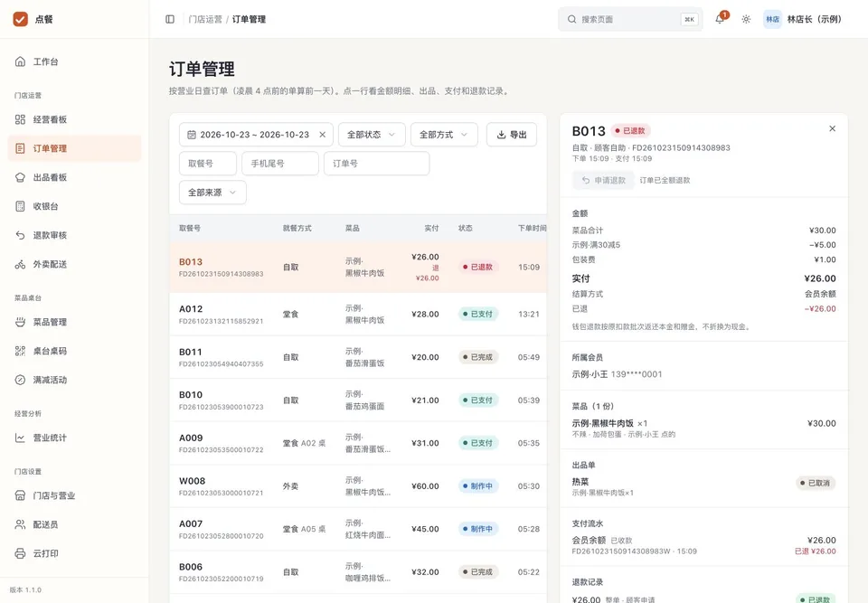The height and width of the screenshot is (603, 868).
Task: Open the date range picker 2026-10-23
Action: click(x=256, y=135)
